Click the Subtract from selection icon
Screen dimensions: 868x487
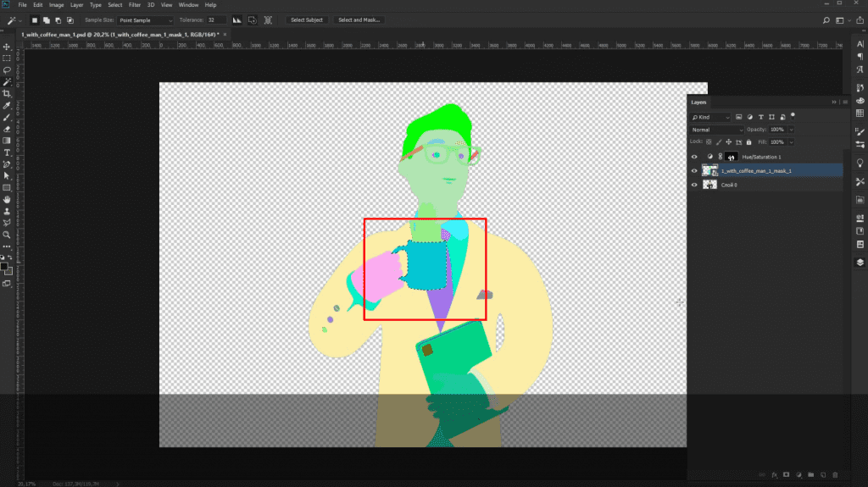(x=58, y=20)
